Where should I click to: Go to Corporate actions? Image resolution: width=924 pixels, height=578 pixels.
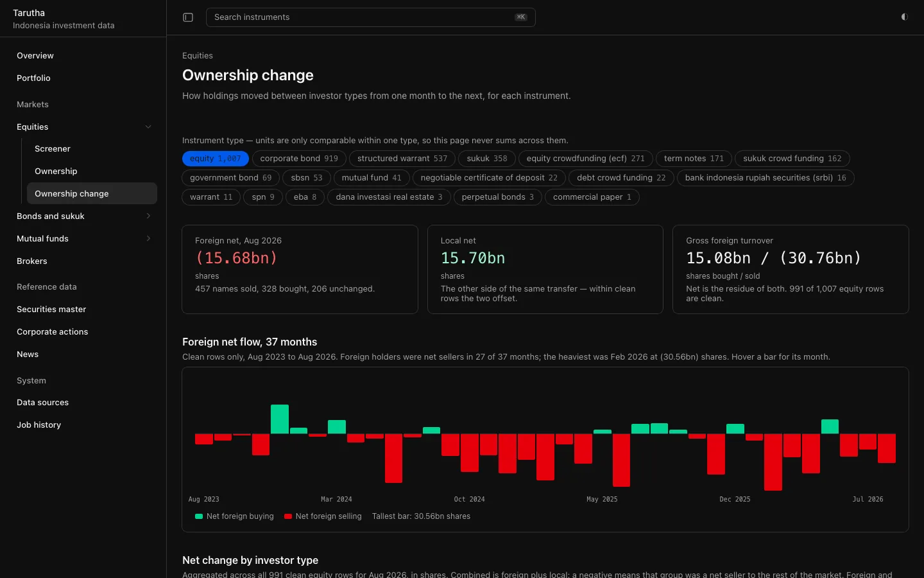click(83, 332)
